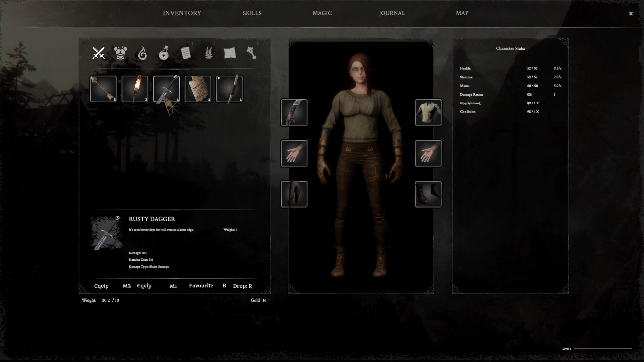This screenshot has height=362, width=644.
Task: Select the burning torch item
Action: (135, 89)
